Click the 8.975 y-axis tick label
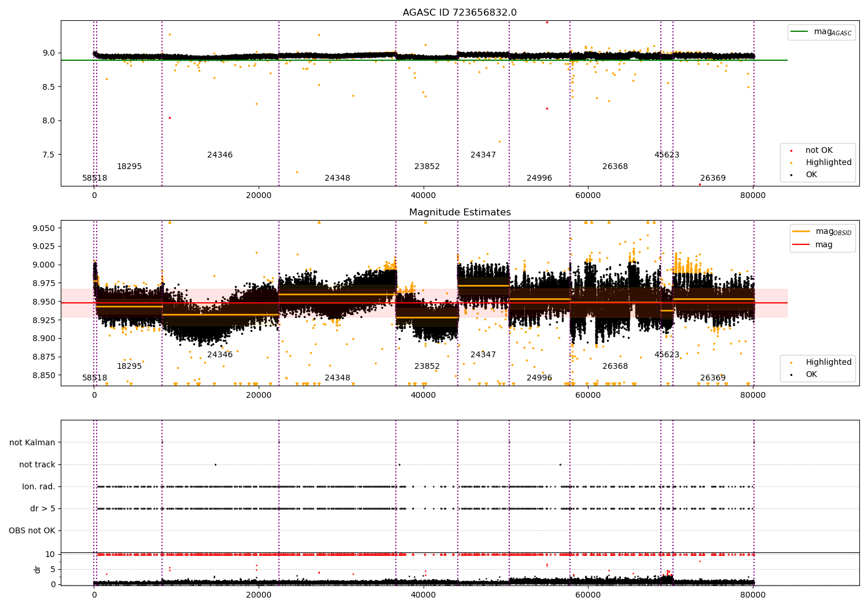 click(x=43, y=283)
